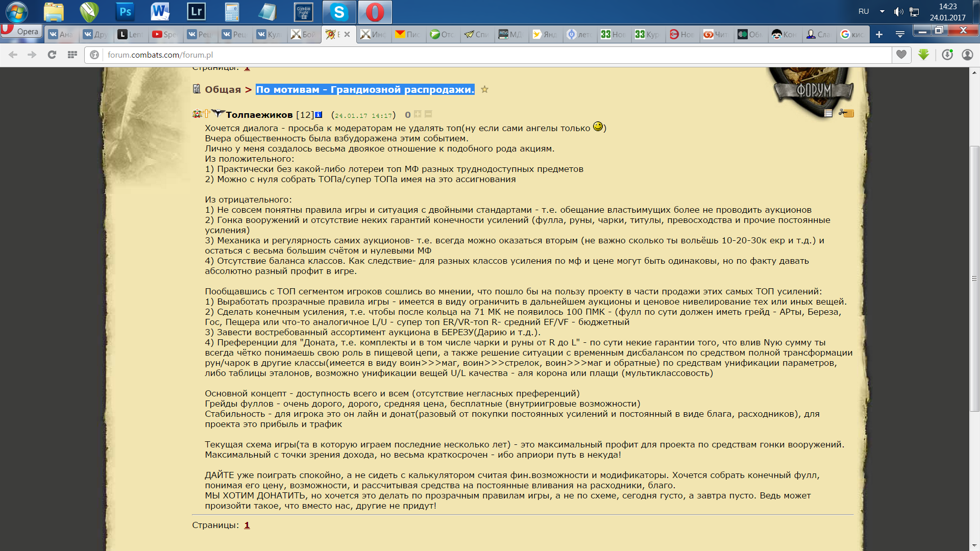Open Microsoft Word taskbar icon
This screenshot has height=551, width=980.
coord(160,12)
